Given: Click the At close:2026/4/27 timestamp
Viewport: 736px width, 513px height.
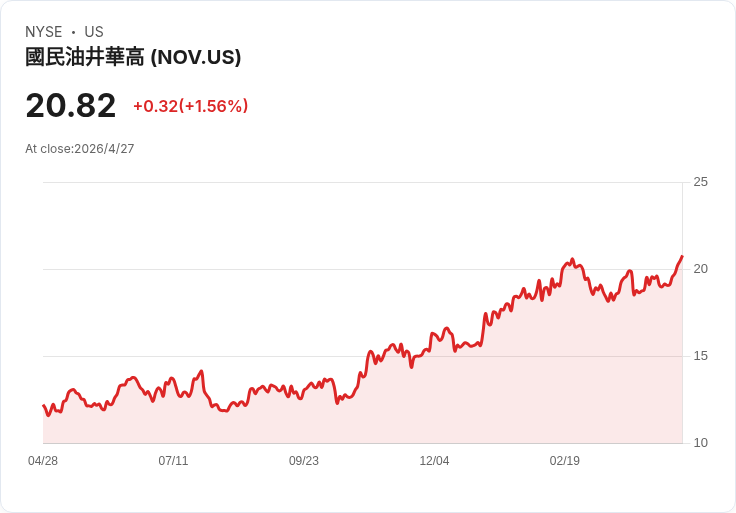Looking at the screenshot, I should (x=80, y=149).
